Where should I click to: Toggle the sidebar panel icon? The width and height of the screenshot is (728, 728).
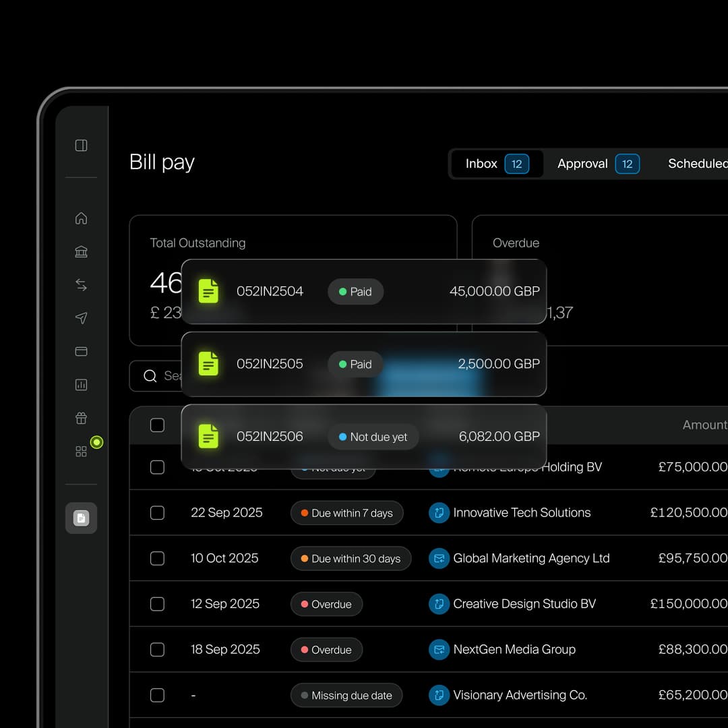(x=82, y=146)
